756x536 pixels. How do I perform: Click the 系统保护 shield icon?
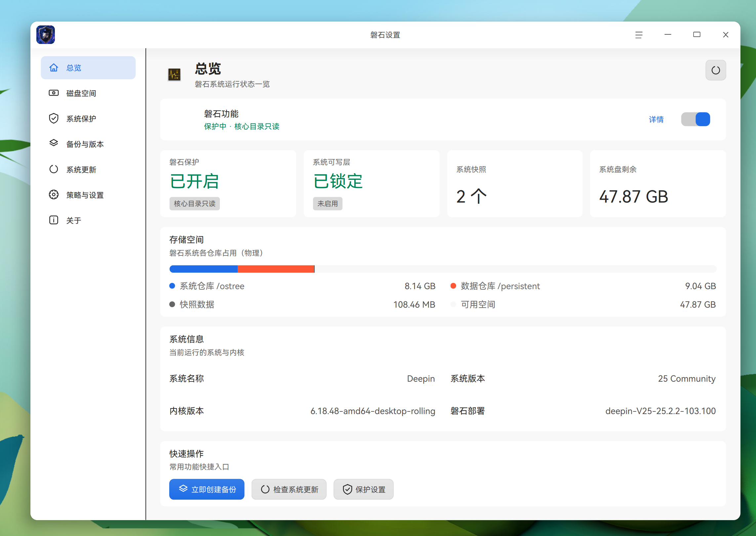pyautogui.click(x=54, y=119)
